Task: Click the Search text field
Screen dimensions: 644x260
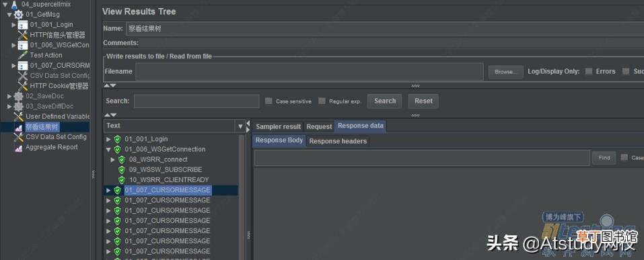Action: coord(196,101)
